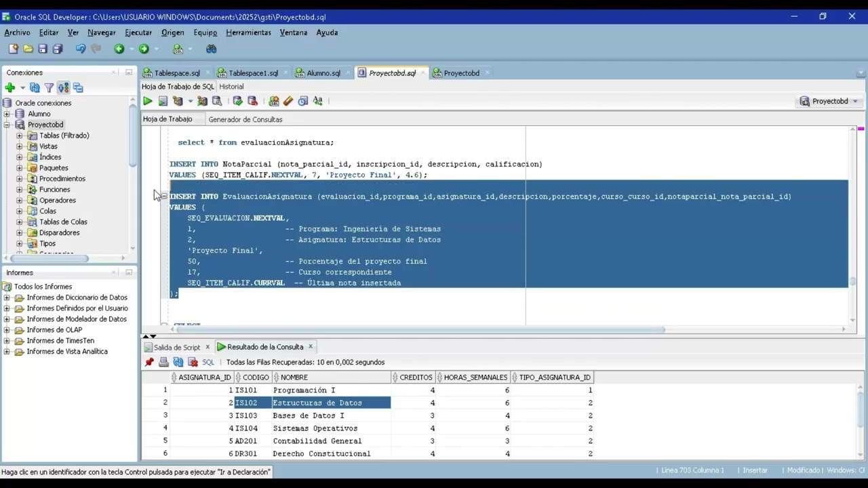Viewport: 868px width, 488px height.
Task: Apply filter in Conexiones panel
Action: coord(49,87)
